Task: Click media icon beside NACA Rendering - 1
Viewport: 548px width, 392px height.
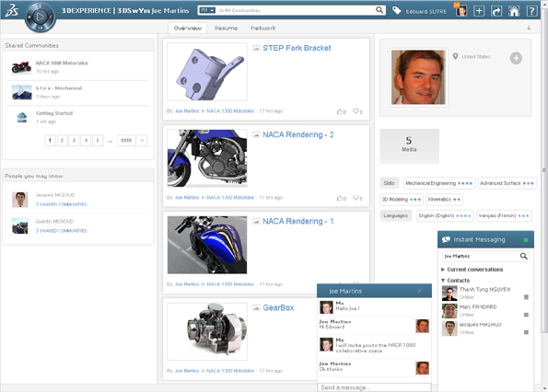Action: [x=256, y=222]
